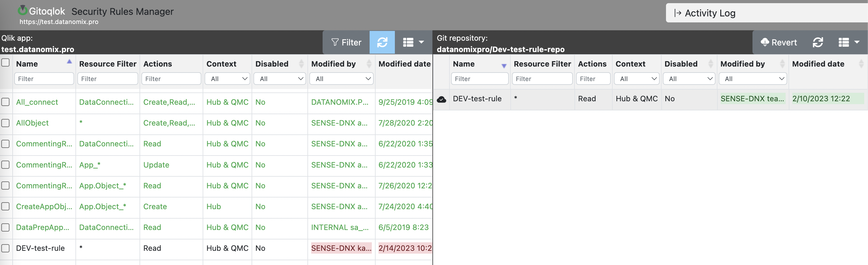Click the Gitoqlok logo icon
The image size is (868, 265).
click(22, 10)
